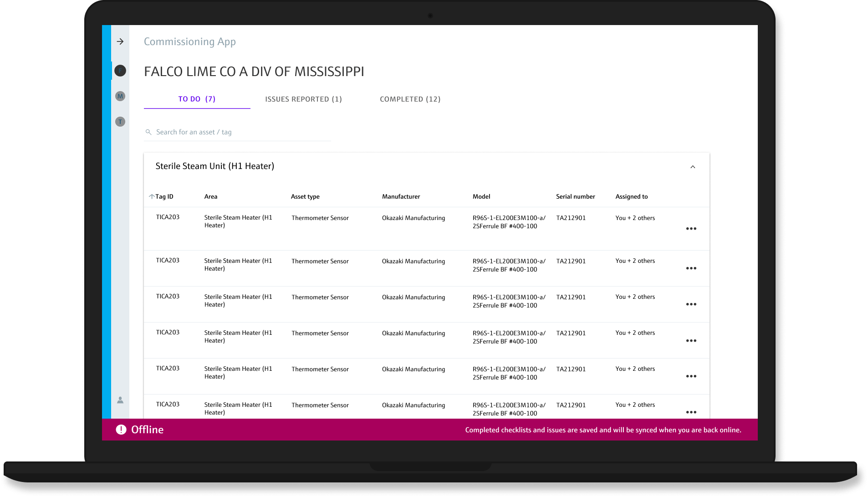868x497 pixels.
Task: Click the sort arrow beside Tag ID
Action: pyautogui.click(x=152, y=197)
